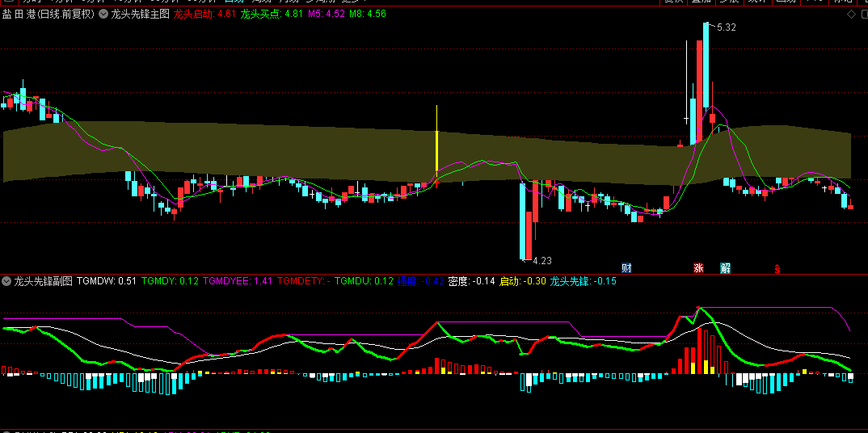Click the red S signal marker
Screen dimensions: 868x433
[x=777, y=269]
